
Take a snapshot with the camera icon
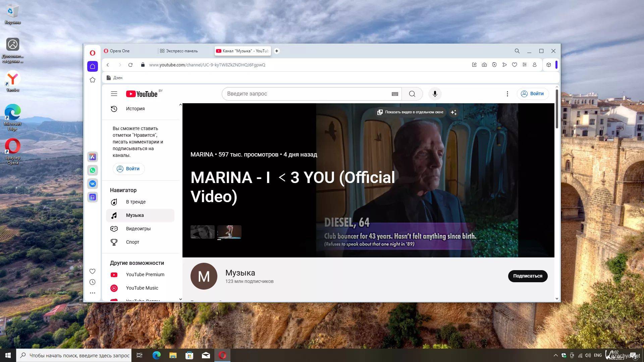tap(484, 65)
